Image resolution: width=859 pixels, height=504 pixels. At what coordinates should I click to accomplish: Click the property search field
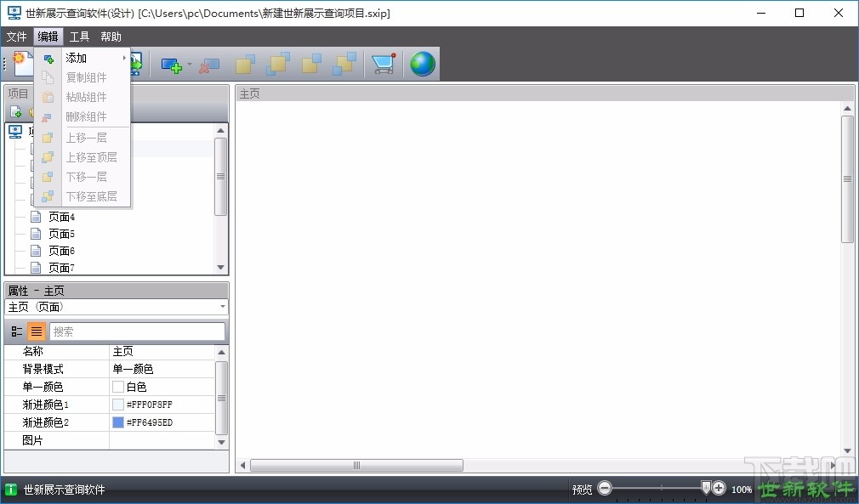coord(137,331)
